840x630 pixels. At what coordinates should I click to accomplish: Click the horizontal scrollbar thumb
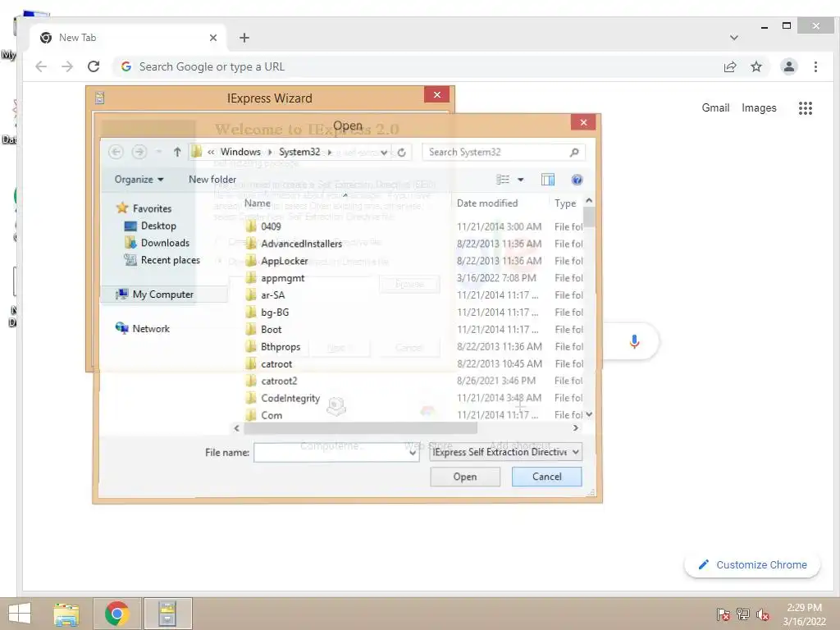coord(361,428)
